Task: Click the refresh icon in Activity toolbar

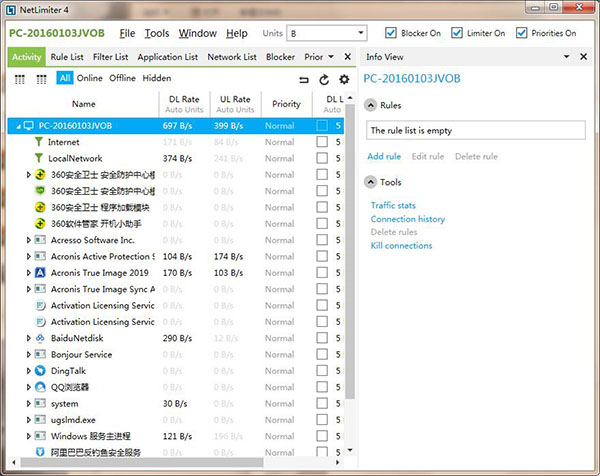Action: click(x=324, y=79)
